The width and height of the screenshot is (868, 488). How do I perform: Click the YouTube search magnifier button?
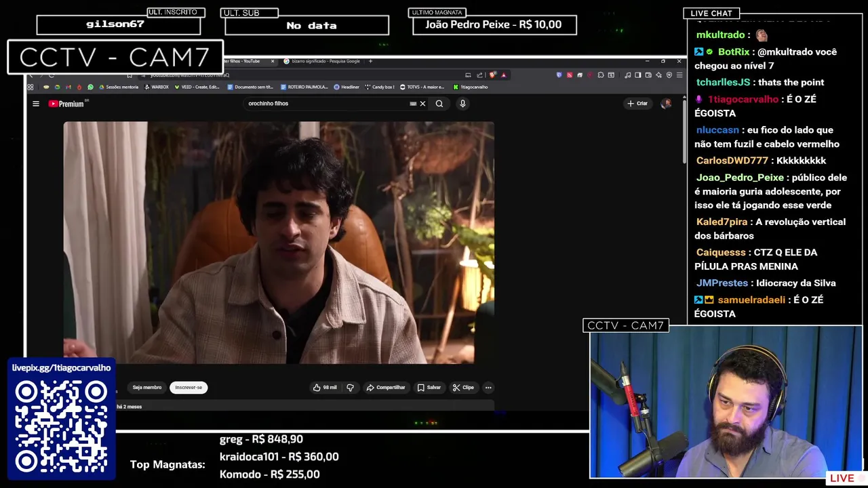(439, 104)
